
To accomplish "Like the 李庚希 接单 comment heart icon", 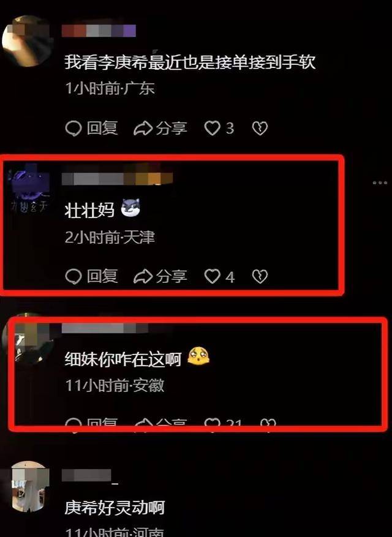I will 212,128.
